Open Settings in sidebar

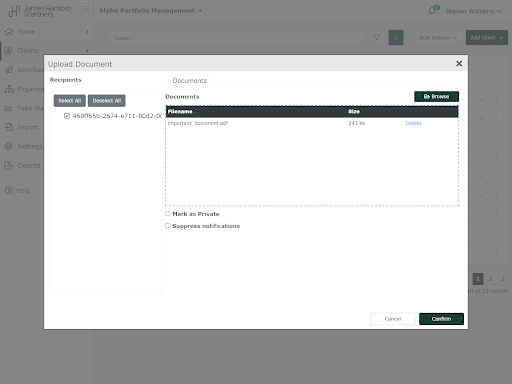pos(30,146)
